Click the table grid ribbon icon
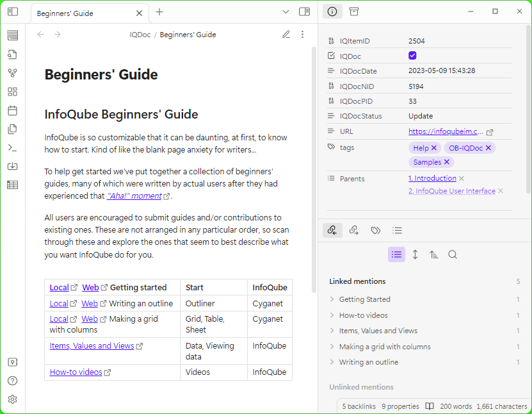The image size is (532, 414). click(x=13, y=185)
